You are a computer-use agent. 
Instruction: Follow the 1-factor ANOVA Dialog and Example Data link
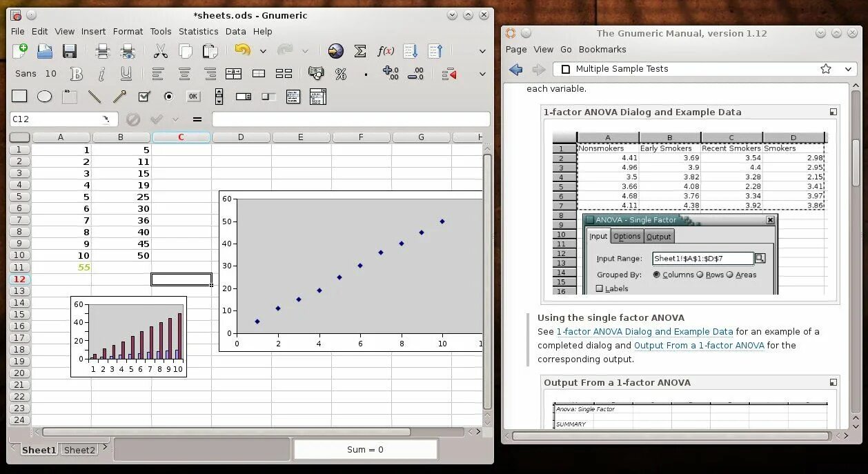[644, 332]
